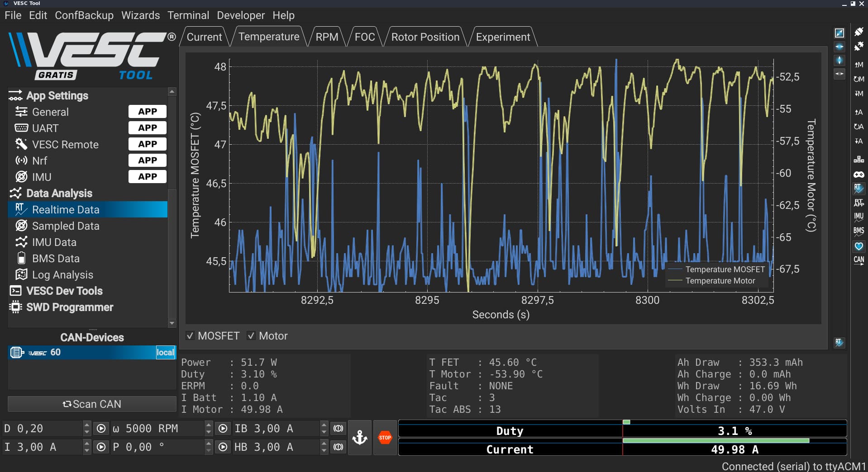Open the Wizards menu
The image size is (868, 472).
(140, 15)
